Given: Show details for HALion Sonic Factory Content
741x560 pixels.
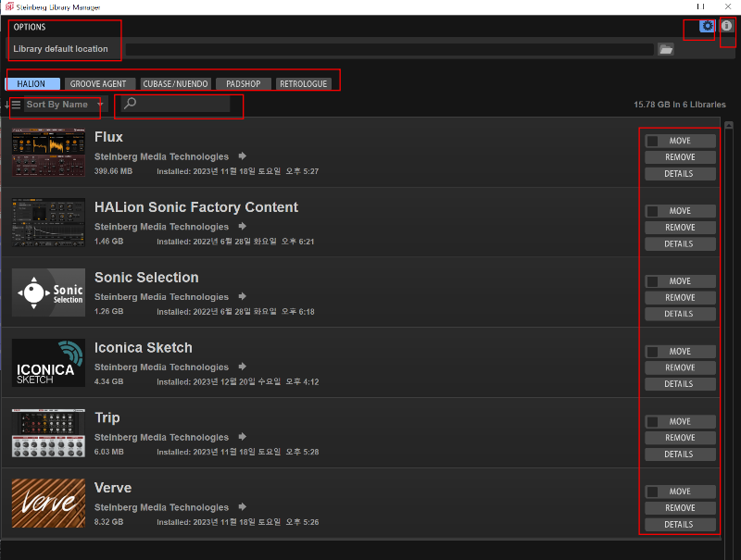Looking at the screenshot, I should 680,244.
